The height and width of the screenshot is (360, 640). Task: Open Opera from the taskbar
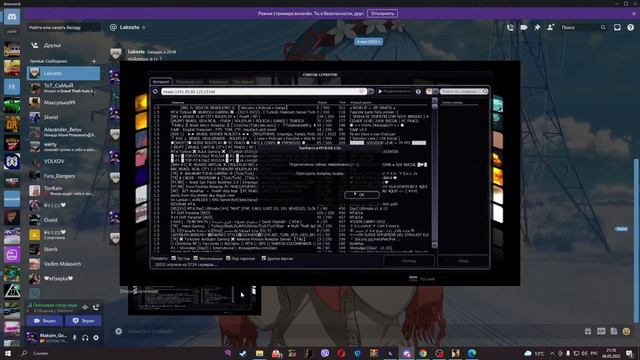click(x=341, y=353)
